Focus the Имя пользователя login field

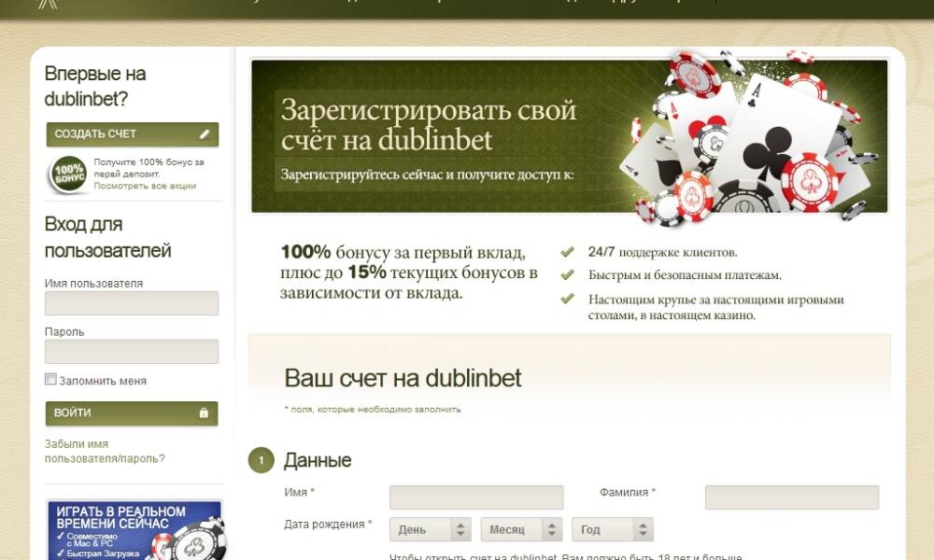point(132,303)
